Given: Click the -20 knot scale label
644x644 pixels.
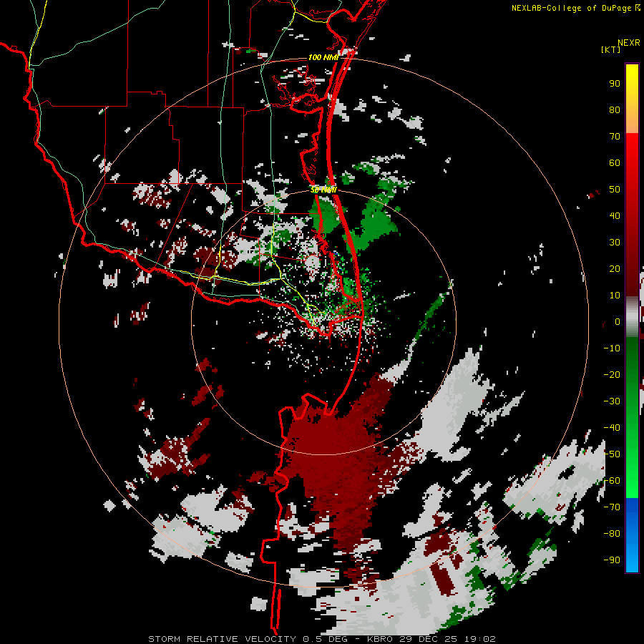Looking at the screenshot, I should point(612,375).
